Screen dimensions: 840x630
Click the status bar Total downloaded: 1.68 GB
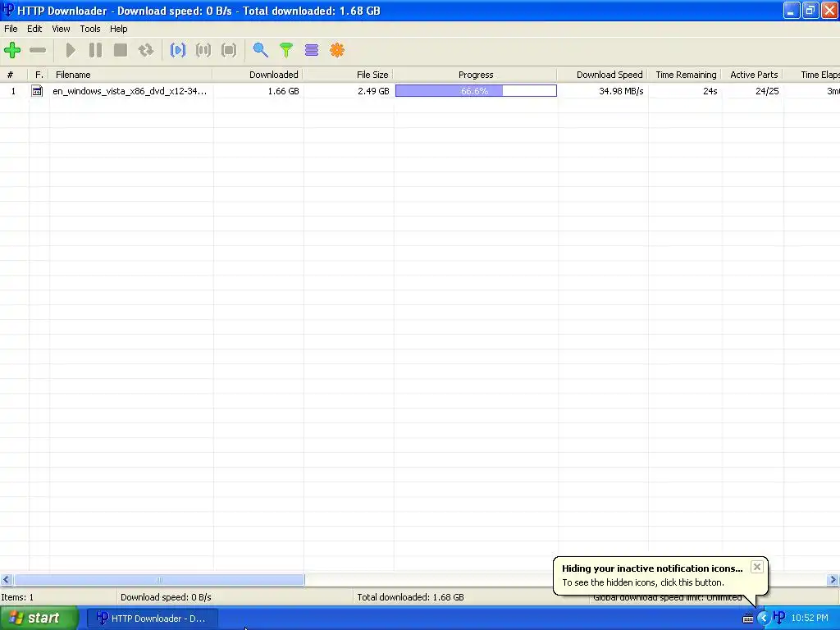point(410,597)
